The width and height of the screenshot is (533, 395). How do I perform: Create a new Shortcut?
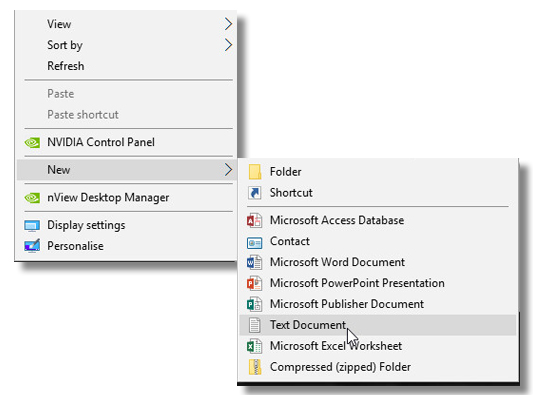(x=378, y=193)
